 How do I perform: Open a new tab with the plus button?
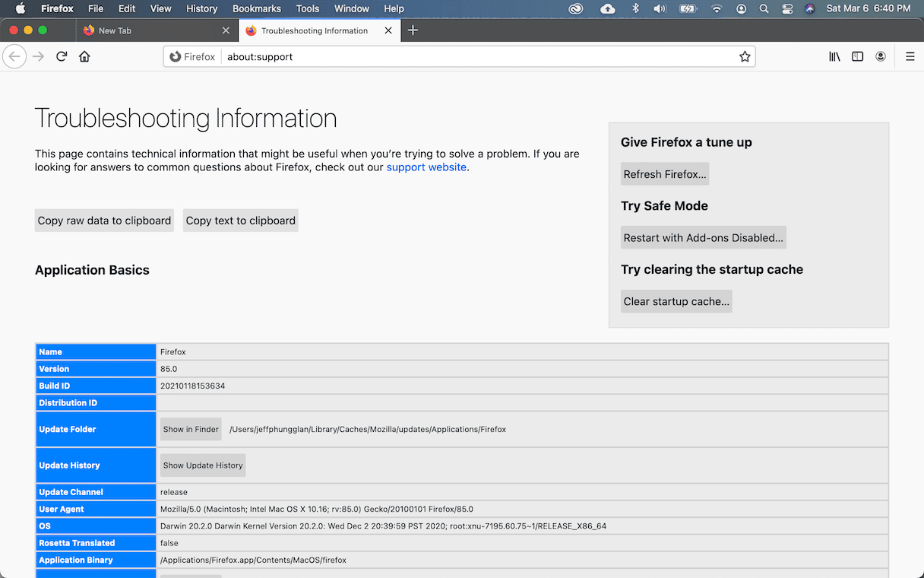click(413, 30)
